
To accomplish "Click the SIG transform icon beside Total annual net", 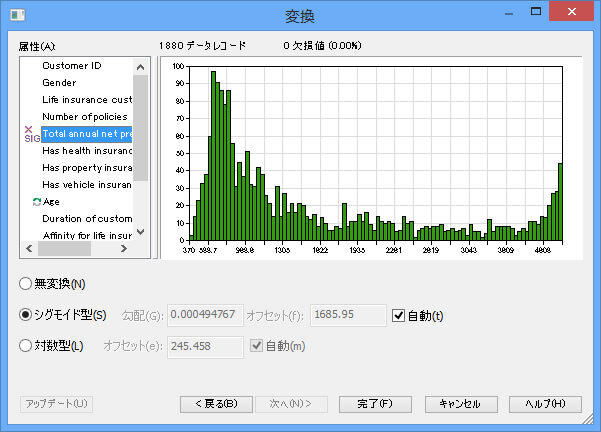I will click(31, 134).
